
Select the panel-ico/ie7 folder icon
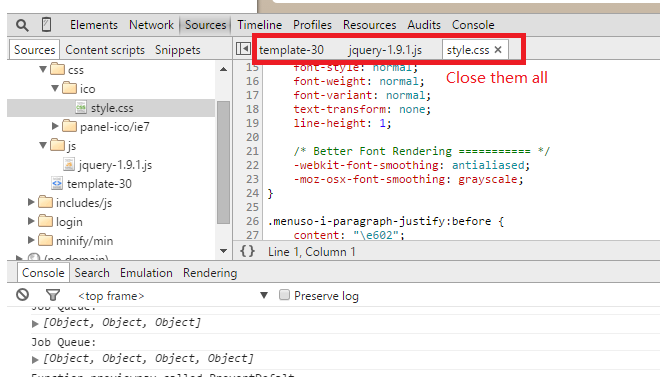click(x=69, y=126)
